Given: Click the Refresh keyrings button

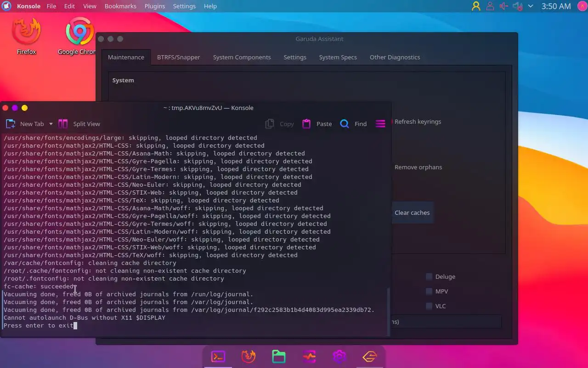Looking at the screenshot, I should 417,121.
